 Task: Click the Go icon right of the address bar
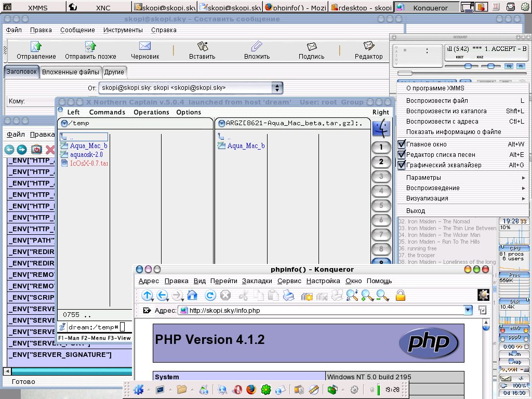point(482,310)
